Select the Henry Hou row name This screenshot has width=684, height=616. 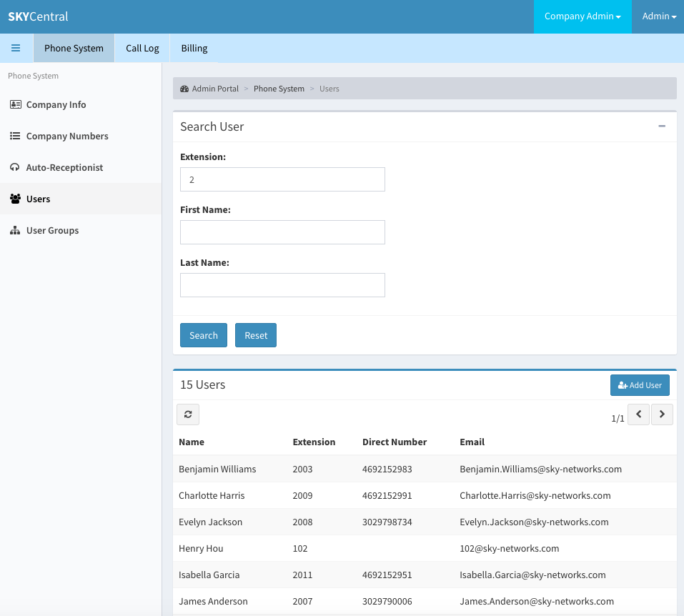pyautogui.click(x=201, y=548)
